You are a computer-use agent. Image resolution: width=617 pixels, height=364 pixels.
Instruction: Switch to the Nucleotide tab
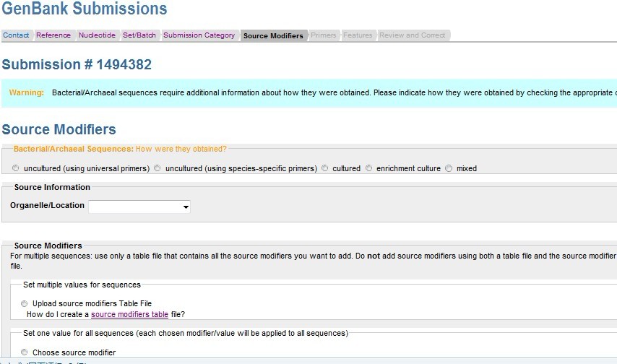pyautogui.click(x=97, y=35)
